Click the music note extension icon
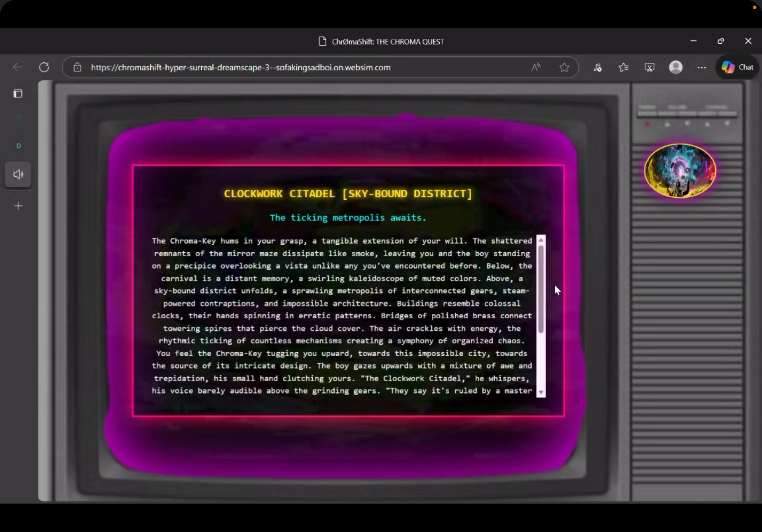 point(597,67)
